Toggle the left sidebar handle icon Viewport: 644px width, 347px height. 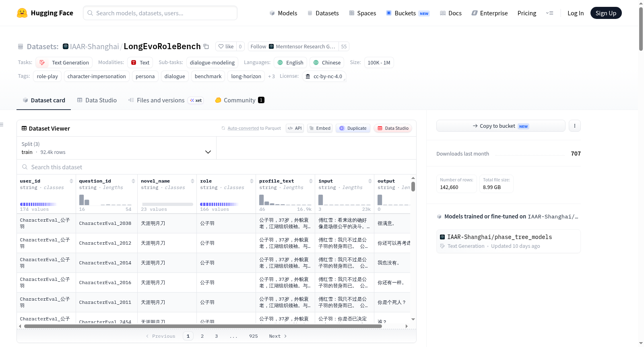[2, 125]
